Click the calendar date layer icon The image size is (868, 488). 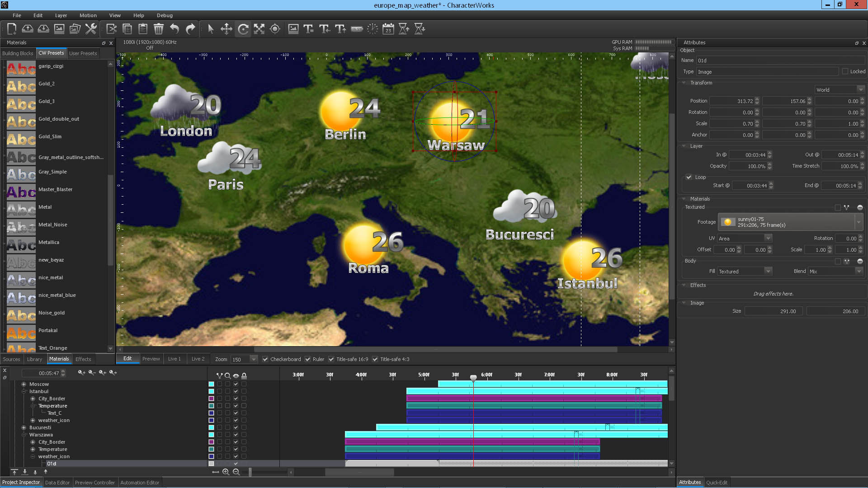pyautogui.click(x=388, y=29)
